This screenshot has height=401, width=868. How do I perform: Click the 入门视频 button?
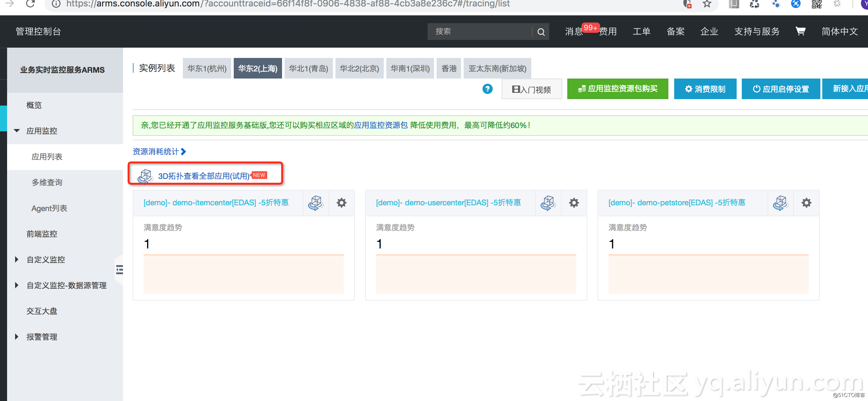532,89
